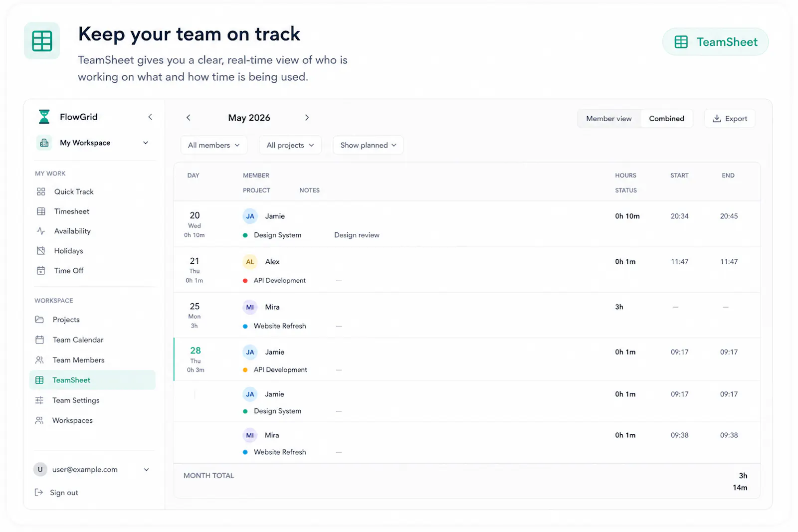
Task: Click end time 20:45
Action: [x=729, y=216]
